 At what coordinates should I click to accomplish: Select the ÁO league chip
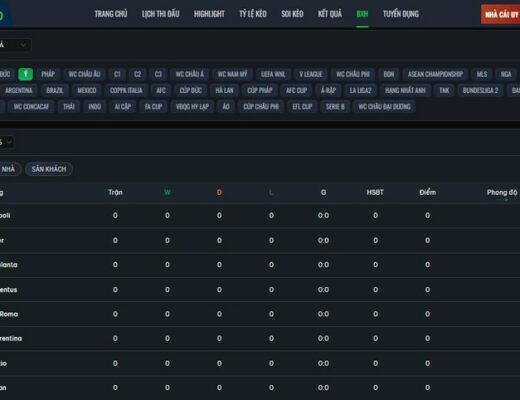click(x=226, y=107)
